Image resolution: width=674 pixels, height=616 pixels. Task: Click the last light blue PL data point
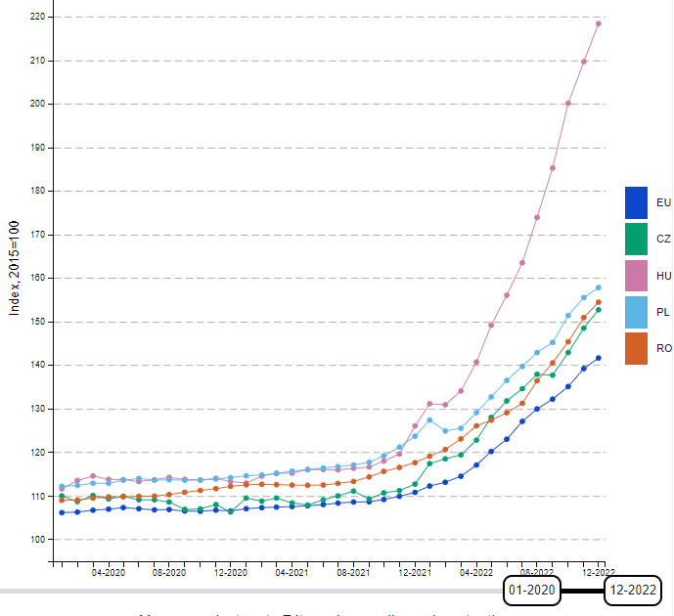599,287
